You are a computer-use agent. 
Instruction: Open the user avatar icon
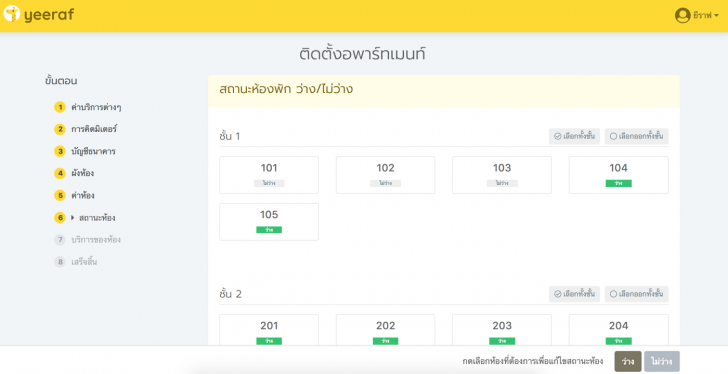(x=682, y=15)
